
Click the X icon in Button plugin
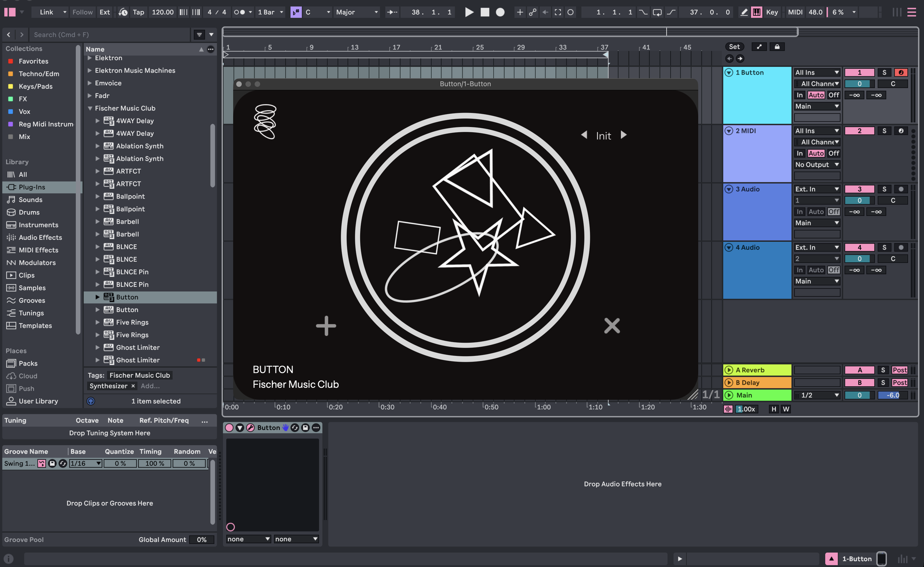point(612,326)
